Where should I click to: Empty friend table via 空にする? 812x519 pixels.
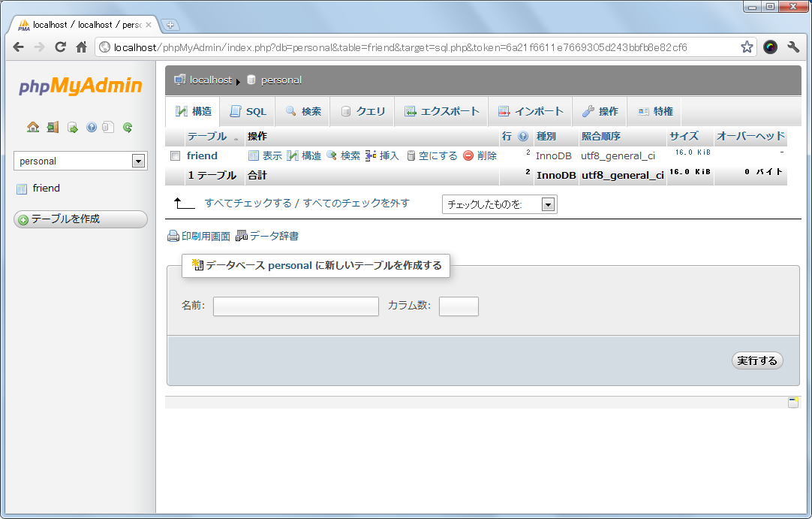pos(432,155)
